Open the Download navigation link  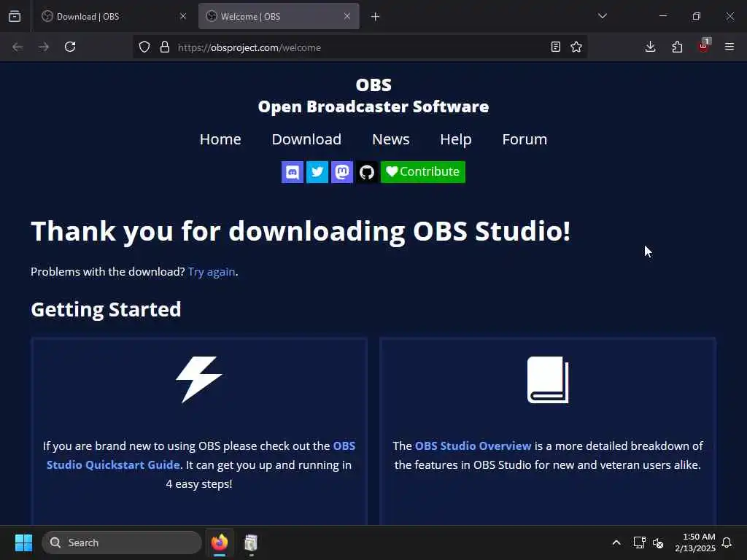(306, 139)
